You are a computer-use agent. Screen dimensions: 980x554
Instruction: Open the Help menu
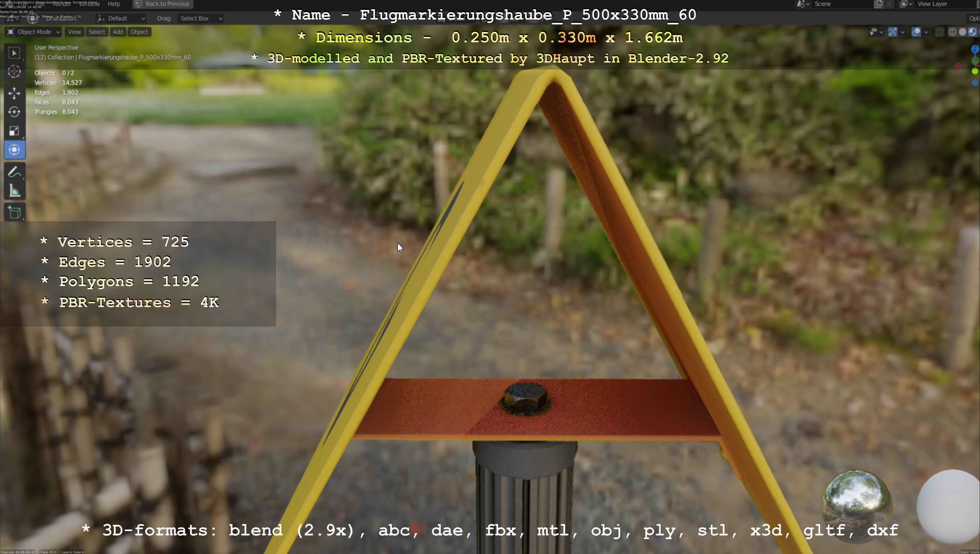(114, 4)
